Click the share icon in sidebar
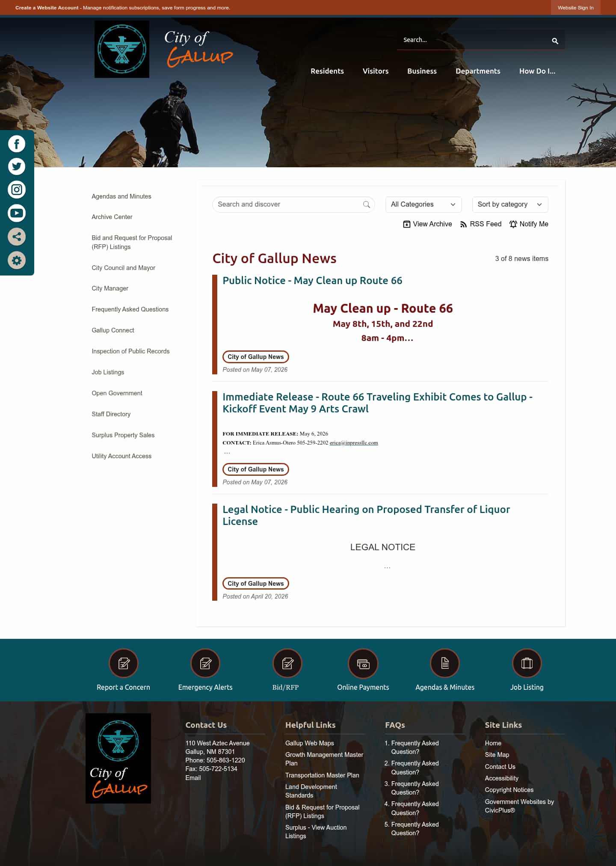This screenshot has height=866, width=616. [x=17, y=237]
